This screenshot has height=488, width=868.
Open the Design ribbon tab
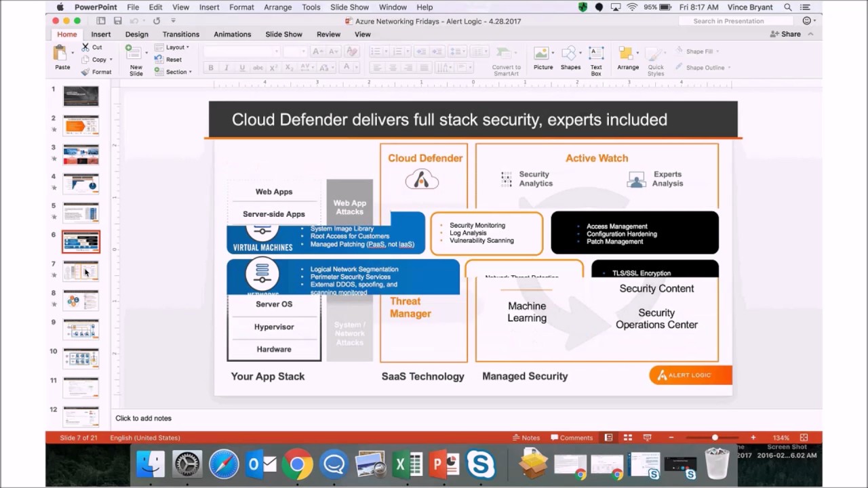pyautogui.click(x=136, y=34)
